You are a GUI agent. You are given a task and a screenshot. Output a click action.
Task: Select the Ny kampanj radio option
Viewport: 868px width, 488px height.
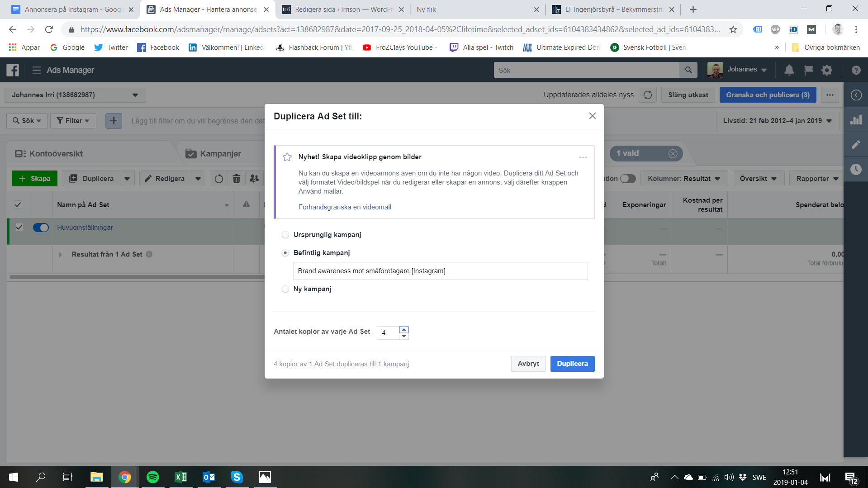click(x=285, y=289)
